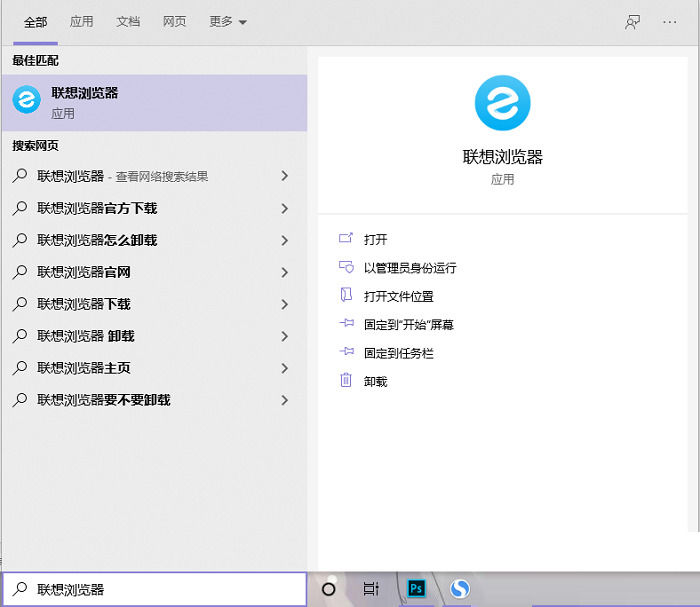Select 固定到任务栏 option
This screenshot has height=607, width=700.
(x=398, y=353)
